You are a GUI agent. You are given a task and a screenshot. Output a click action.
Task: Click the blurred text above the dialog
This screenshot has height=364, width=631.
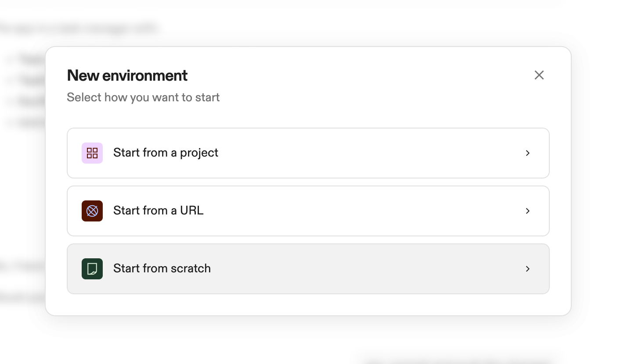click(x=79, y=29)
